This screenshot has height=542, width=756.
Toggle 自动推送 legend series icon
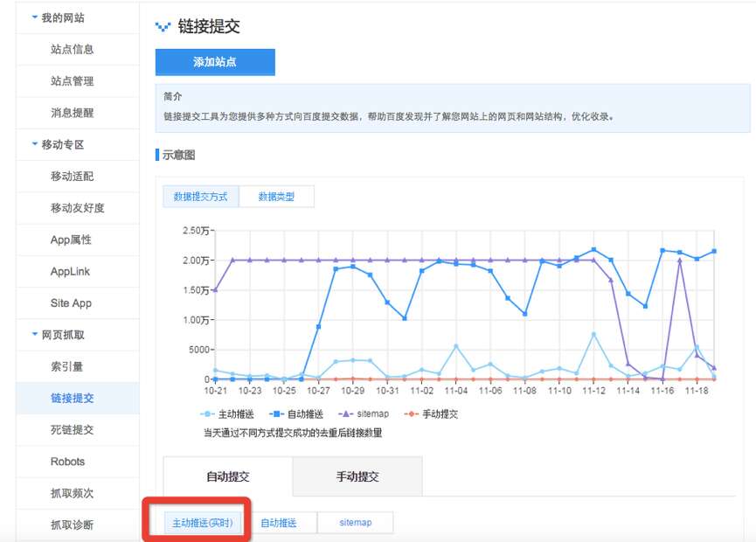coord(276,414)
